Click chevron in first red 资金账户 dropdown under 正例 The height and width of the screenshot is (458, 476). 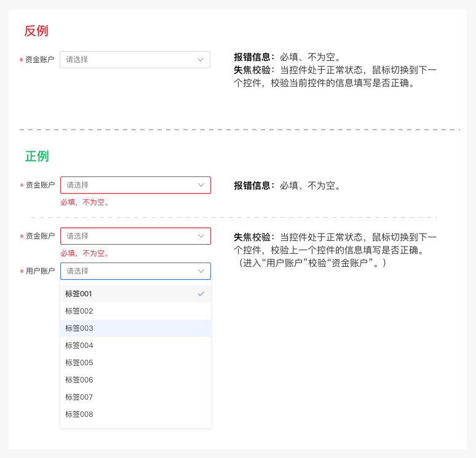(201, 185)
